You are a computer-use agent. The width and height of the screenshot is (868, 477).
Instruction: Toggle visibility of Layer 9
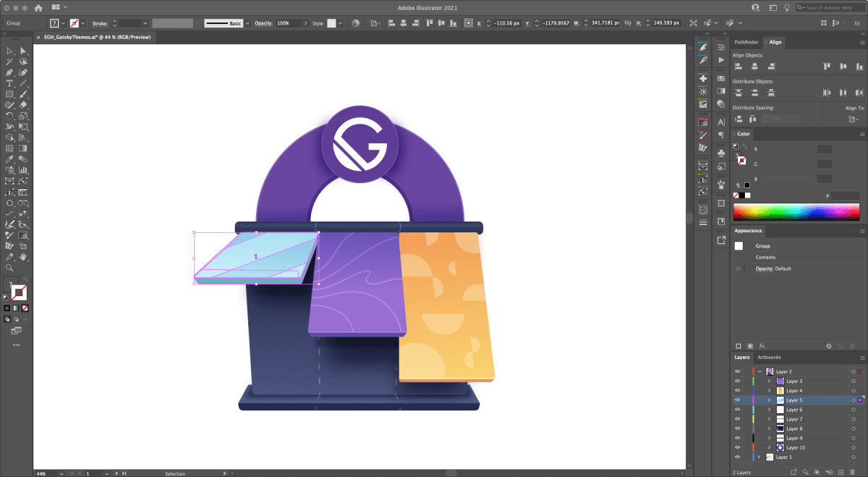click(738, 438)
